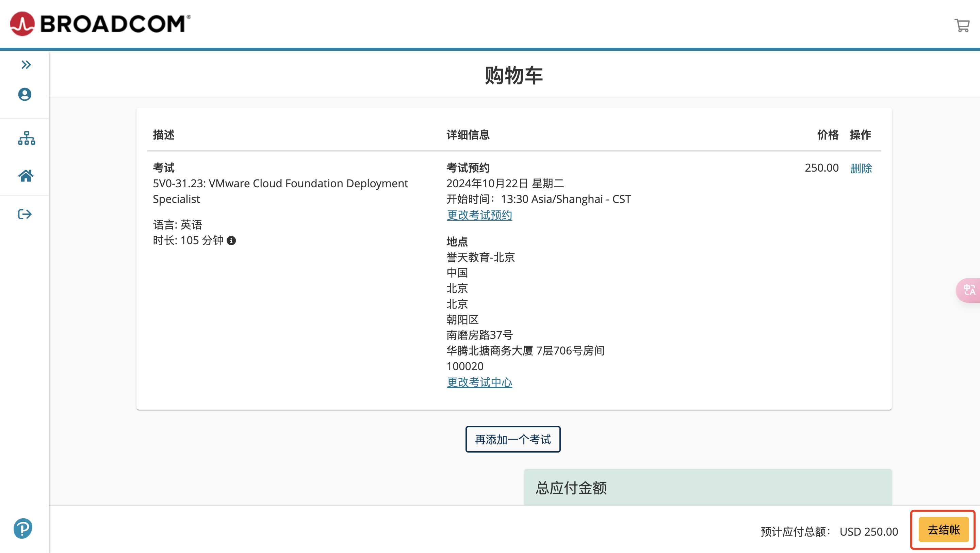Open the user profile icon in sidebar
Screen dimensions: 980x553
coord(25,94)
